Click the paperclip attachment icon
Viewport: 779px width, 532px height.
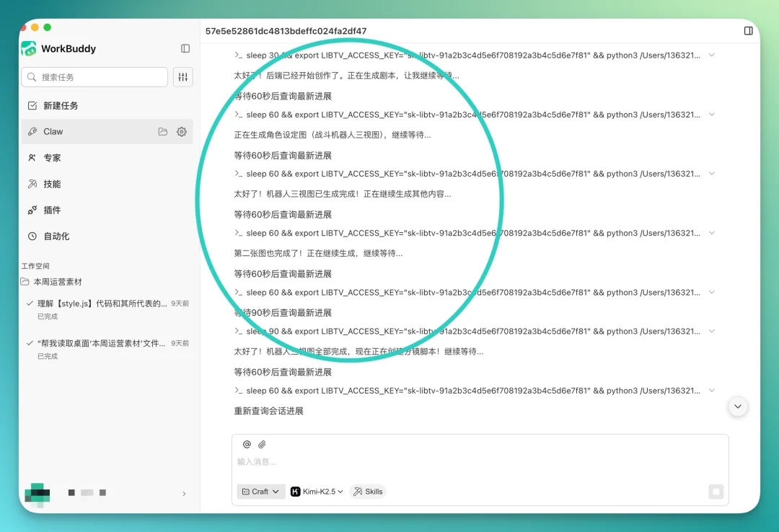pyautogui.click(x=262, y=444)
